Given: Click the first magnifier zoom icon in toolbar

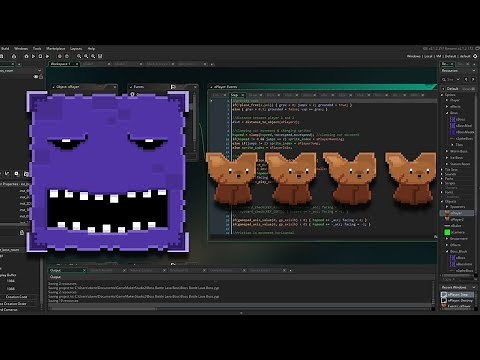Looking at the screenshot, I should click(x=79, y=56).
